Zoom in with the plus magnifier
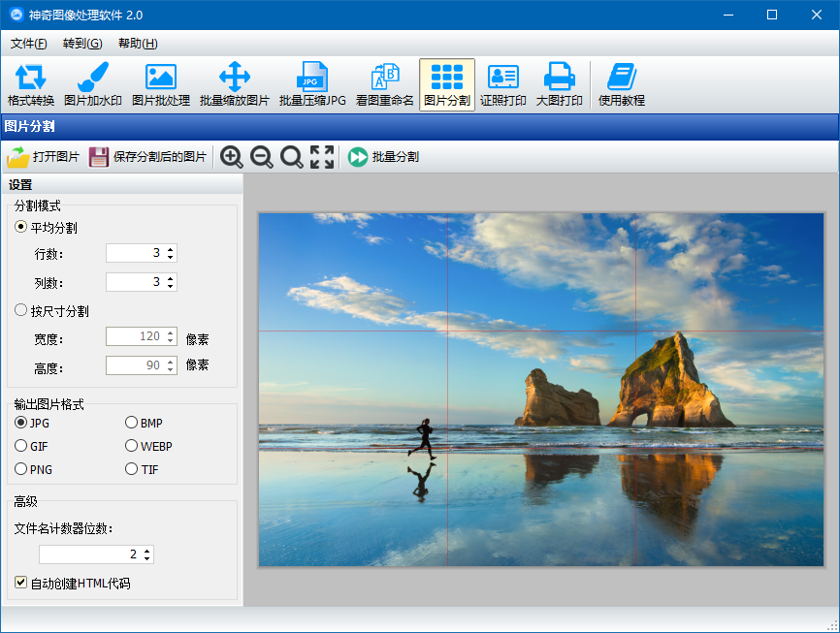 (232, 157)
